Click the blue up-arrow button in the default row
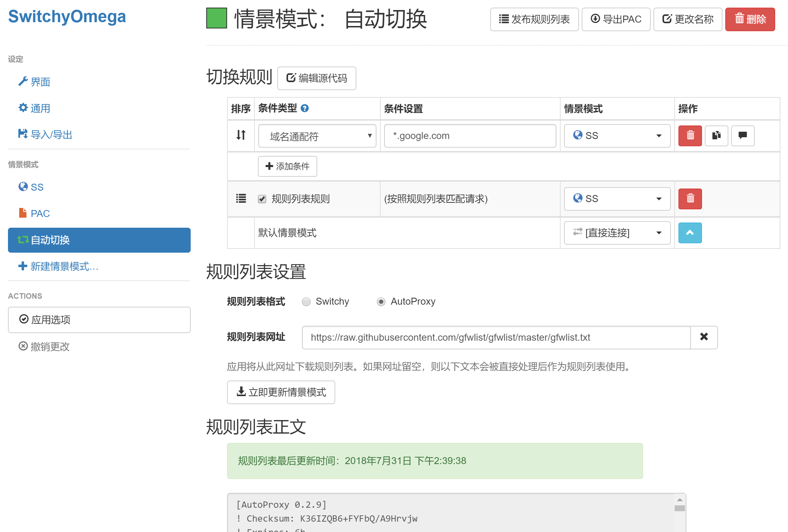 (x=690, y=233)
